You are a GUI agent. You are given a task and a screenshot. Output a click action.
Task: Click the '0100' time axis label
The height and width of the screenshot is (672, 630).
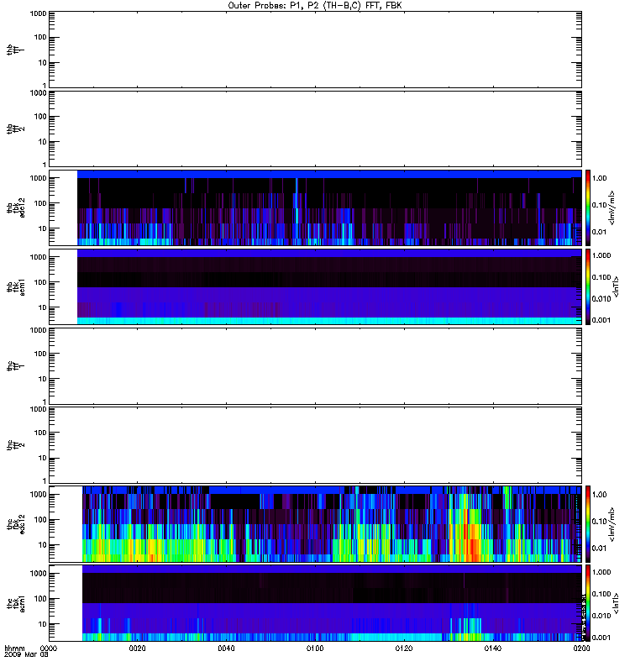click(x=315, y=648)
